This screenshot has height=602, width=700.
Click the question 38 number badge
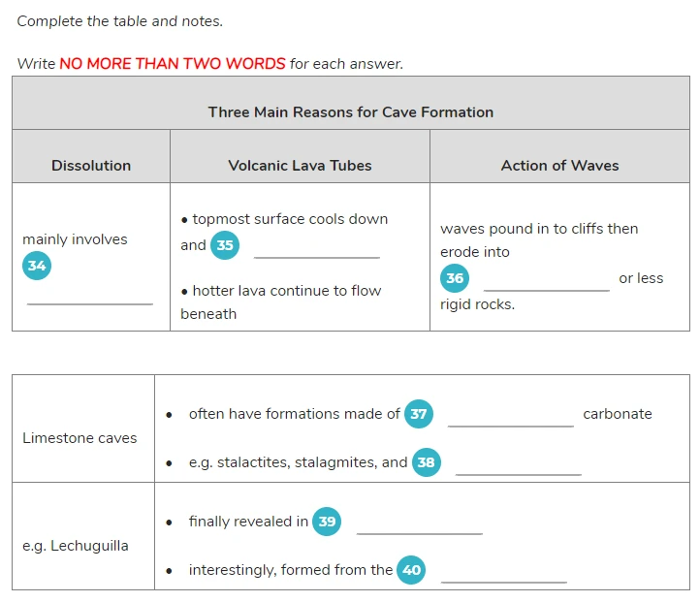point(426,461)
